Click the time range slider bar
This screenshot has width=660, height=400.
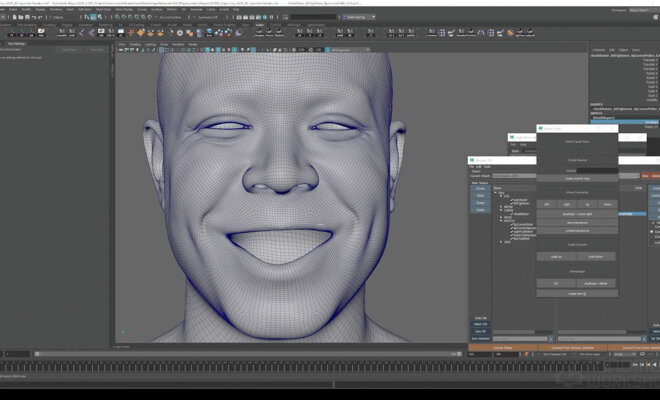click(x=248, y=354)
